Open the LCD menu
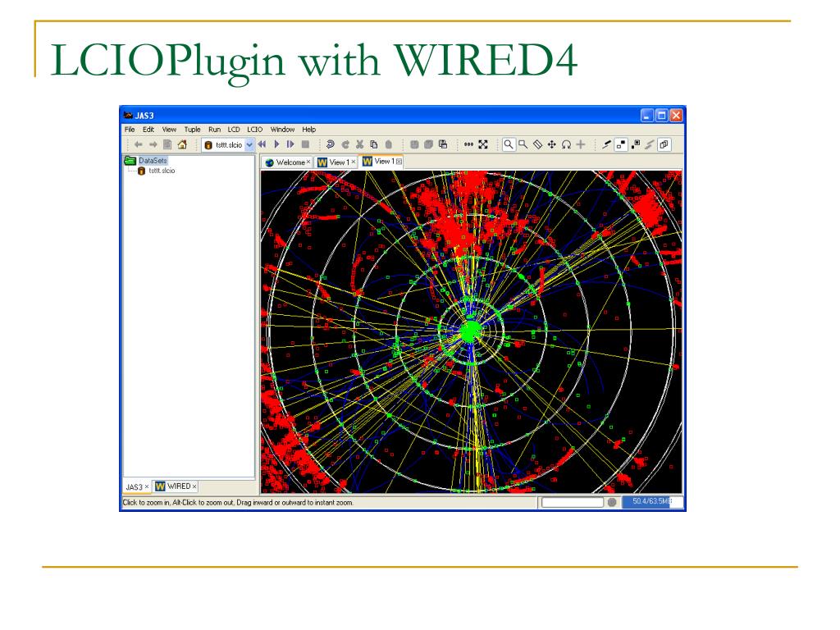The image size is (840, 630). 234,130
